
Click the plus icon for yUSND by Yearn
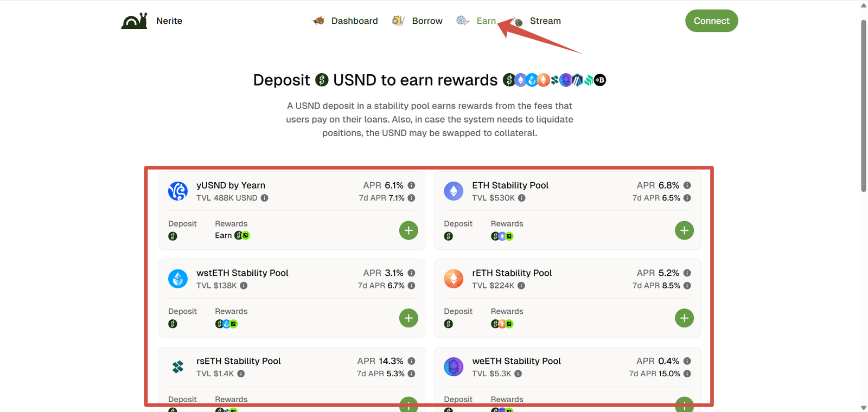(409, 230)
